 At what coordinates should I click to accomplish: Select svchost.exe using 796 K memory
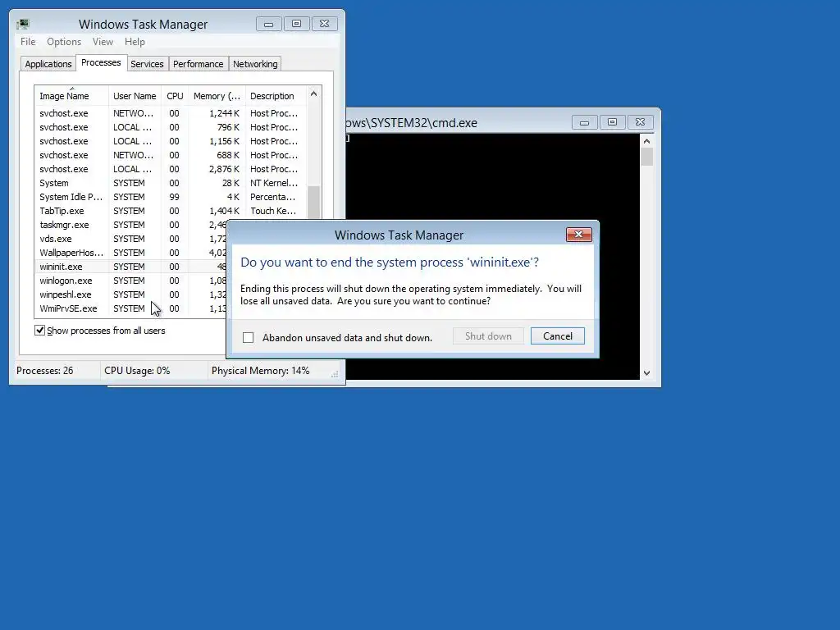171,127
